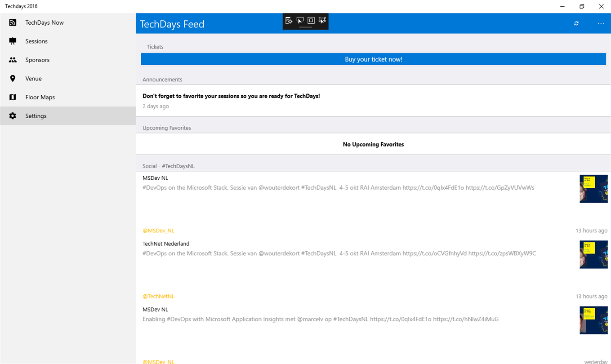Click the Sessions presentation icon
The image size is (611, 364).
[x=13, y=41]
